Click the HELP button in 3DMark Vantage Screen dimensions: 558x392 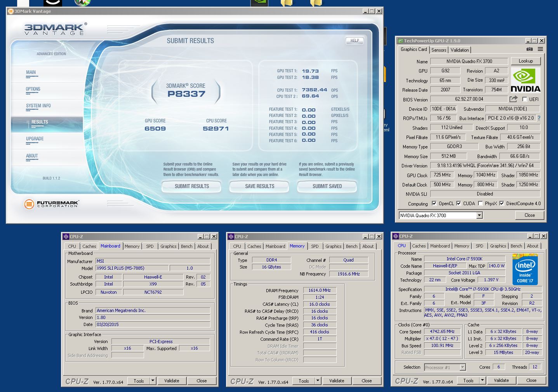(x=355, y=40)
